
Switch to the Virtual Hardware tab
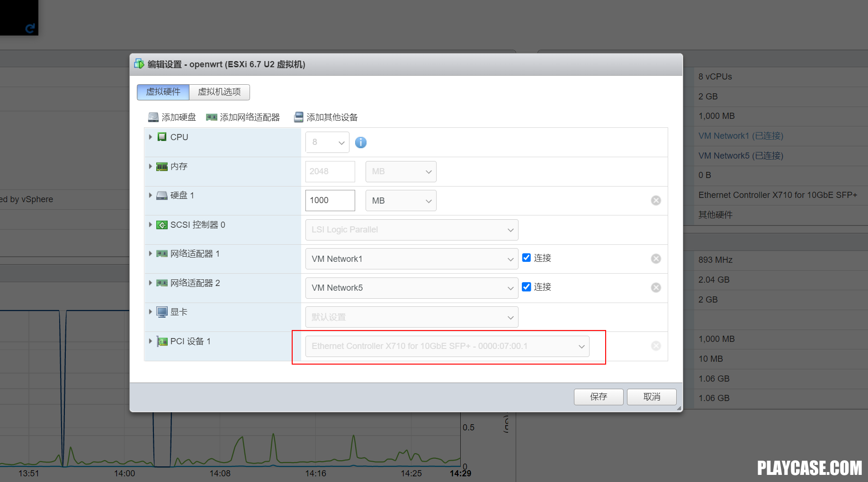click(x=163, y=92)
